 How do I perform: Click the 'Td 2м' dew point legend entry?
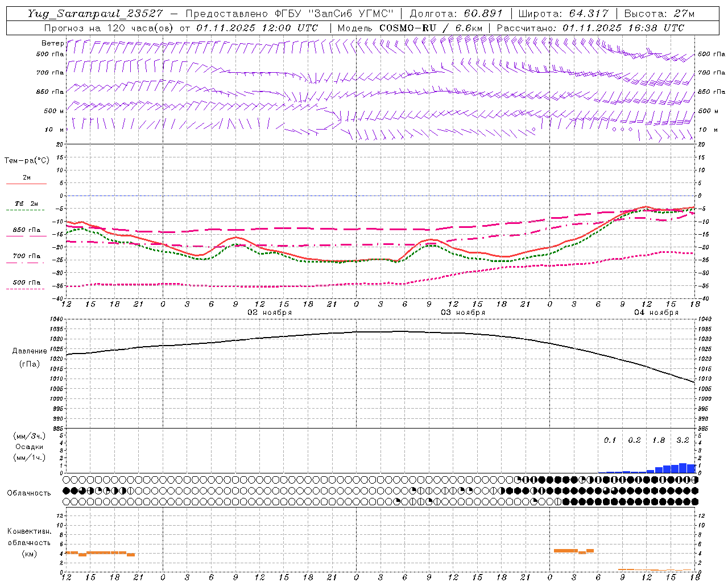click(26, 203)
